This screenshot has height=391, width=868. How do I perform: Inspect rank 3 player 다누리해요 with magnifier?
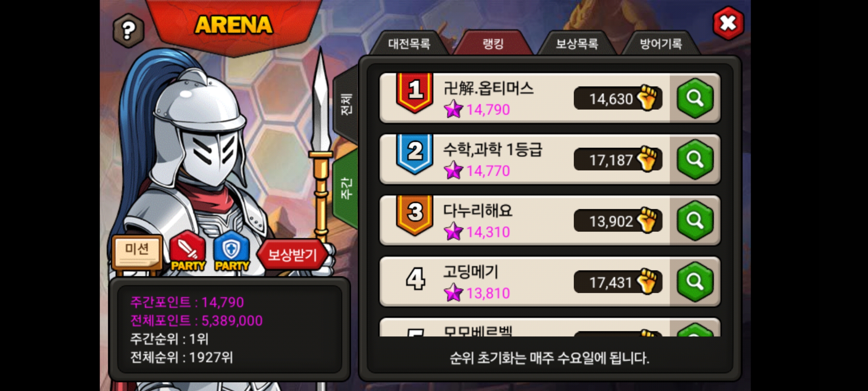695,220
